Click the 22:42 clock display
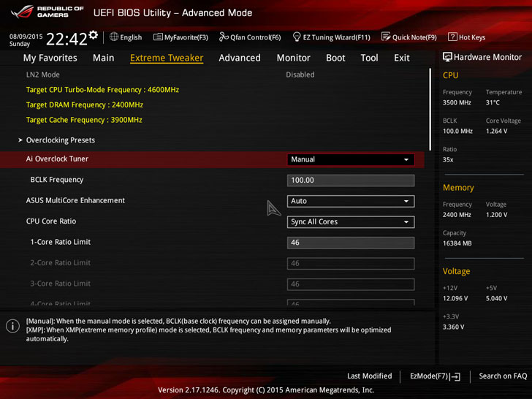The width and height of the screenshot is (532, 399). coord(66,39)
